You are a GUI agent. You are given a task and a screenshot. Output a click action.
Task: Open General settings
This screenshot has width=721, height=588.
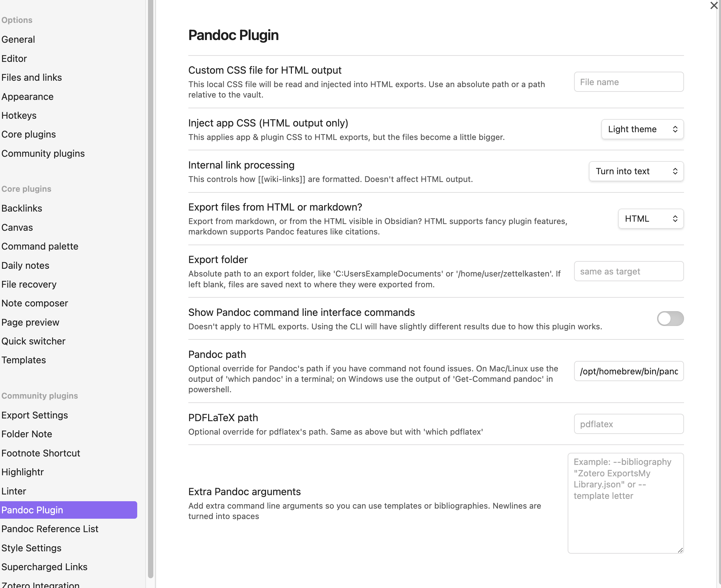pyautogui.click(x=18, y=39)
